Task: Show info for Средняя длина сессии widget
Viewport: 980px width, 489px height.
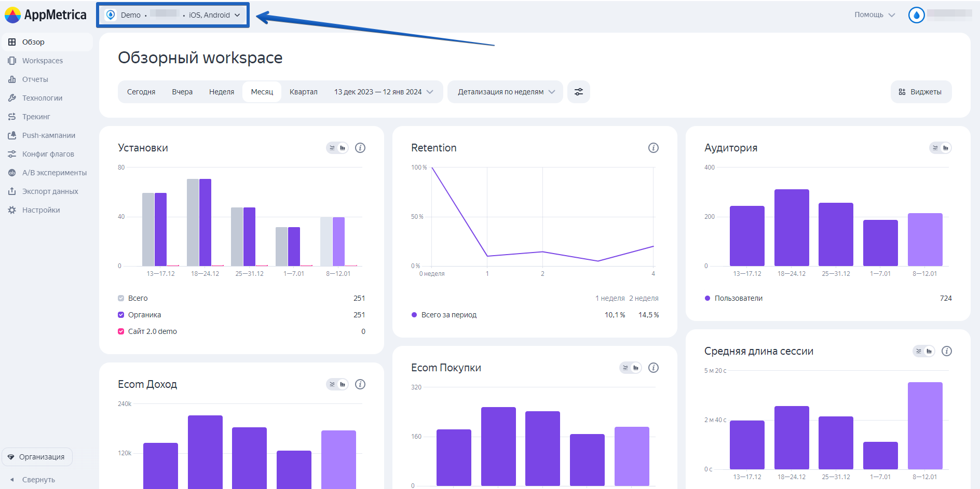Action: pos(947,351)
